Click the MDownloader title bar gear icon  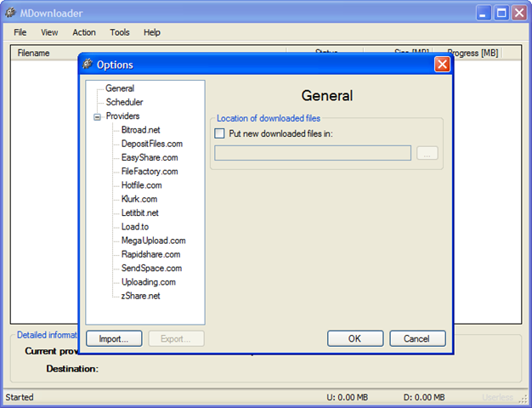click(10, 13)
